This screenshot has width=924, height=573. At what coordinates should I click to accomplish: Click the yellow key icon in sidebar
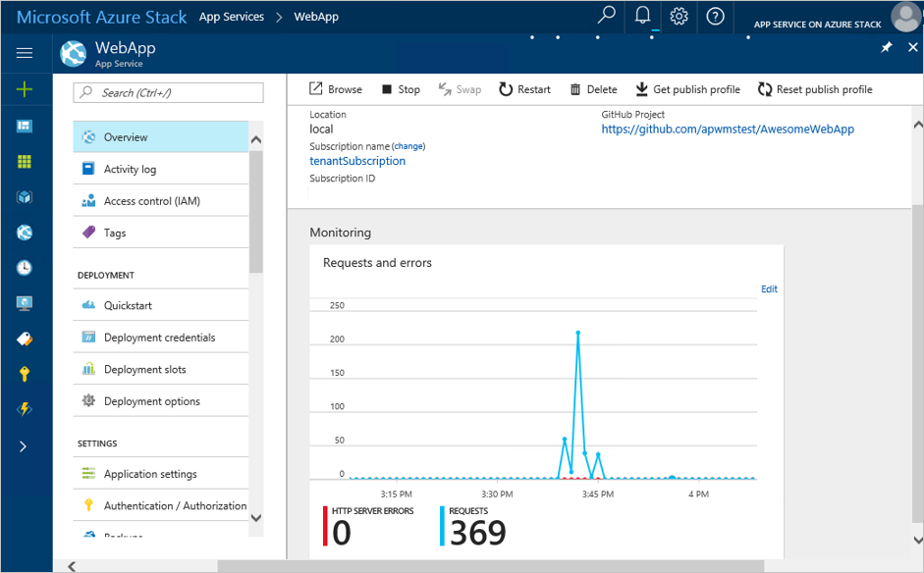click(x=25, y=374)
